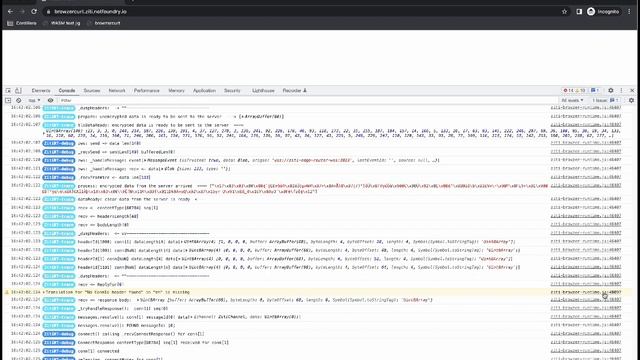Click the warning triangle icon on the translation row
Image resolution: width=640 pixels, height=360 pixels.
(x=7, y=292)
